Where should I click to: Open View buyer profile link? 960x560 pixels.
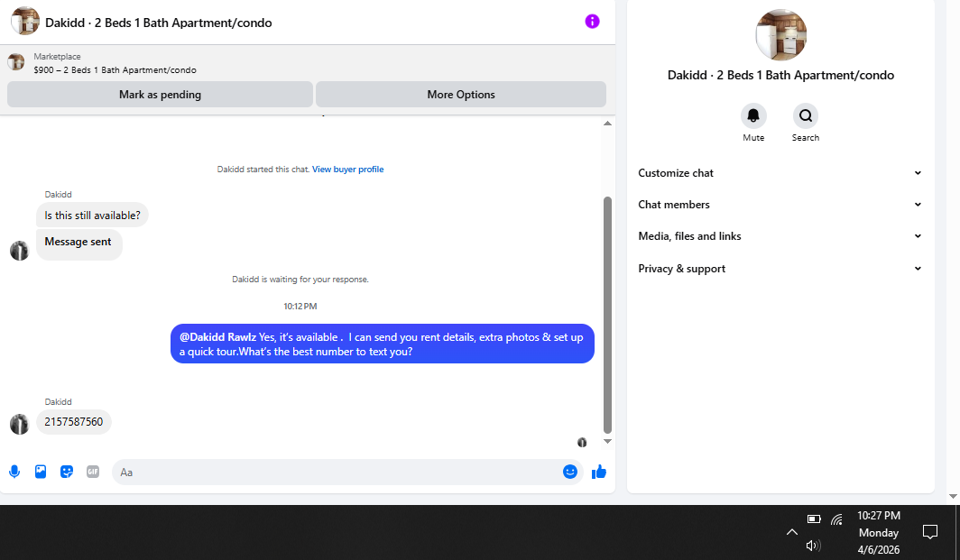347,170
